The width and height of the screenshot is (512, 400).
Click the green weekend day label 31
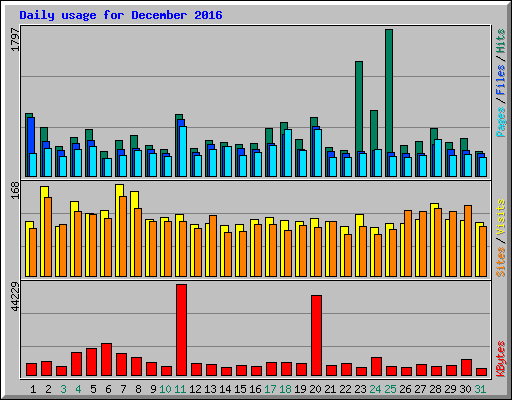click(480, 389)
